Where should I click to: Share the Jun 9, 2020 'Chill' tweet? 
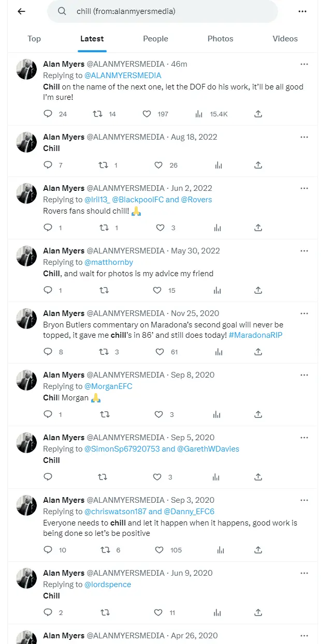click(x=258, y=612)
